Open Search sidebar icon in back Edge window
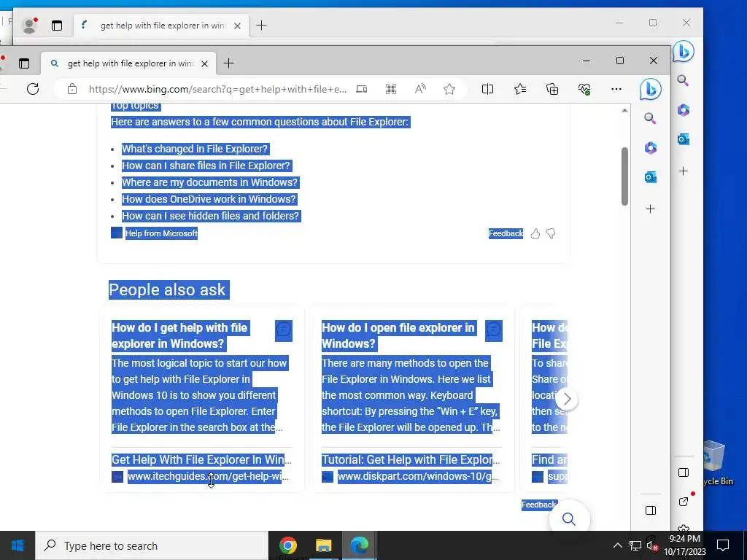747x560 pixels. coord(683,80)
